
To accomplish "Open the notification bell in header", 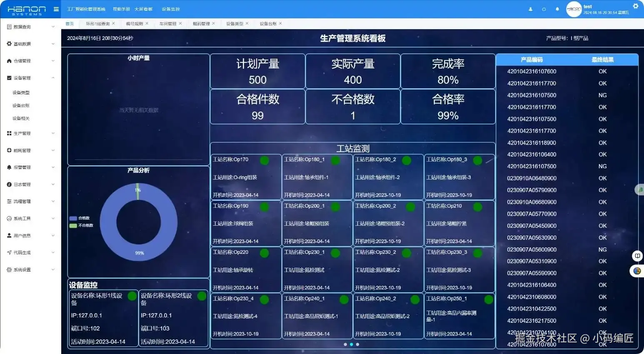I will [x=557, y=9].
